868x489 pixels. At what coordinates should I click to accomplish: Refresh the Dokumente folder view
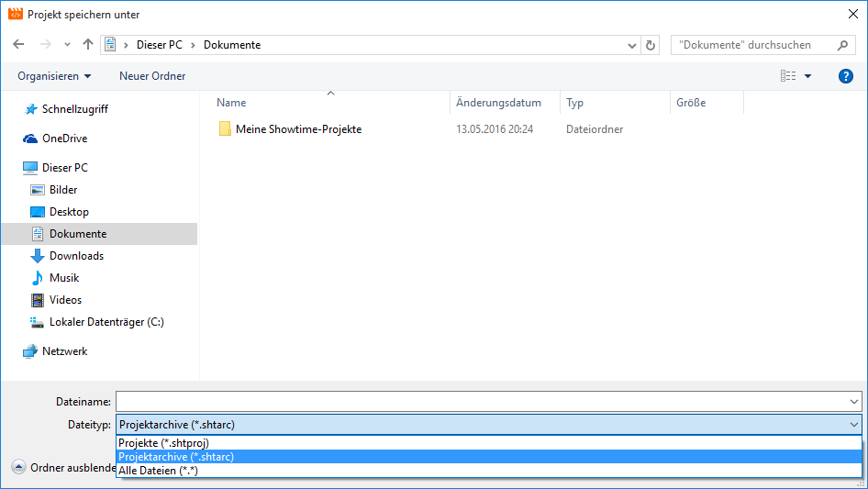(651, 45)
